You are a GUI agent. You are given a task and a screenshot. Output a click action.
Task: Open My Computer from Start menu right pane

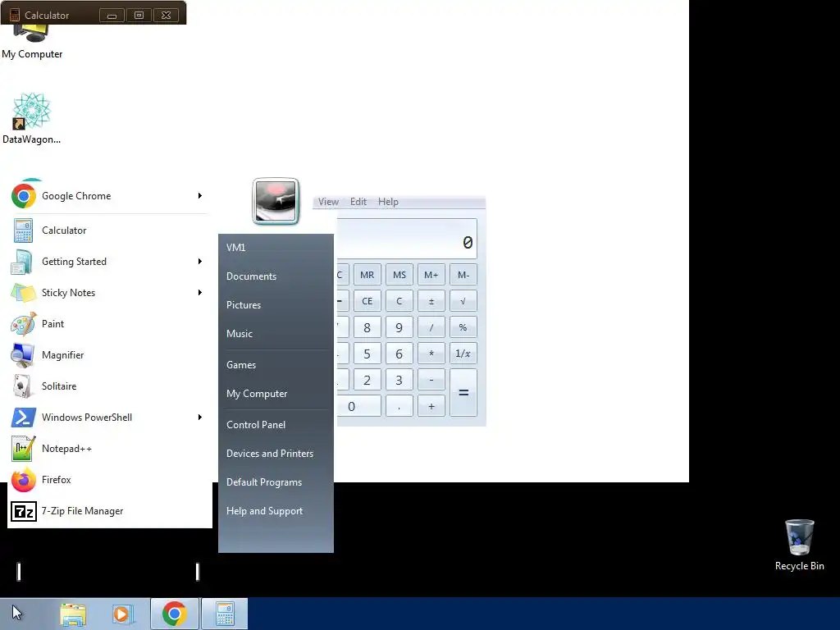(276, 394)
